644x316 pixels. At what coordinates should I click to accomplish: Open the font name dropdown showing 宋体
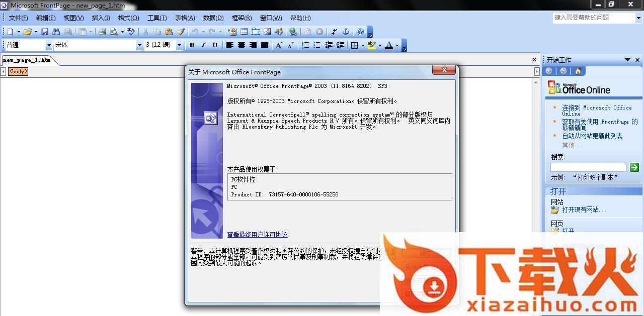pos(139,45)
